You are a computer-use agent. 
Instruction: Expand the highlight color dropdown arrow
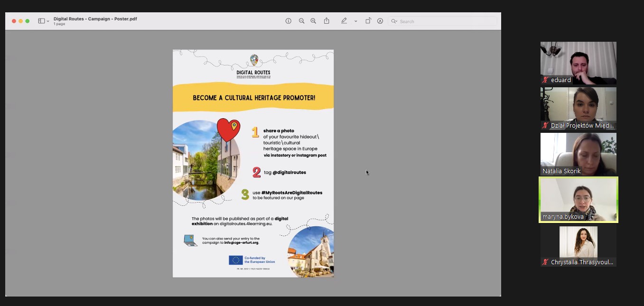point(355,21)
